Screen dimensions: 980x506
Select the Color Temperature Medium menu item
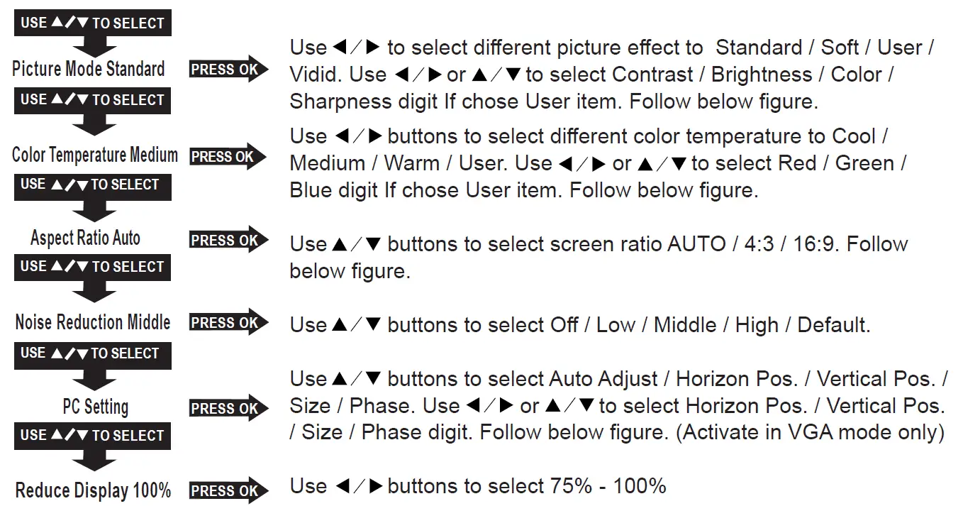(95, 155)
